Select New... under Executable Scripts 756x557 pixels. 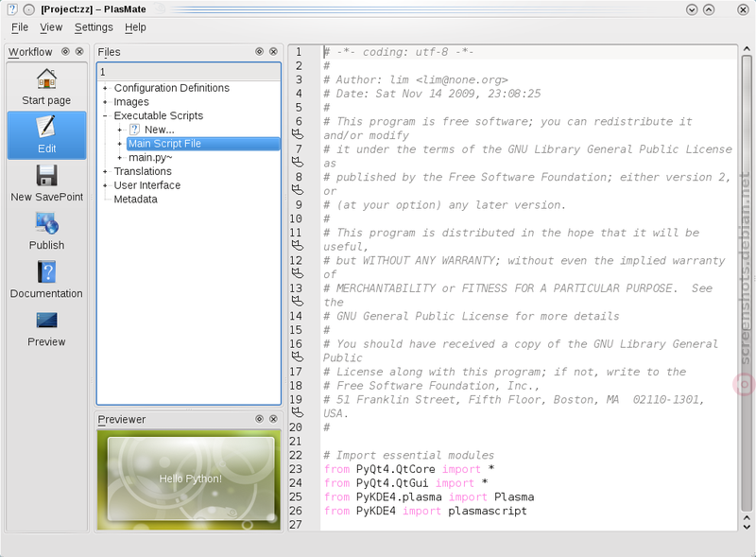click(x=160, y=130)
